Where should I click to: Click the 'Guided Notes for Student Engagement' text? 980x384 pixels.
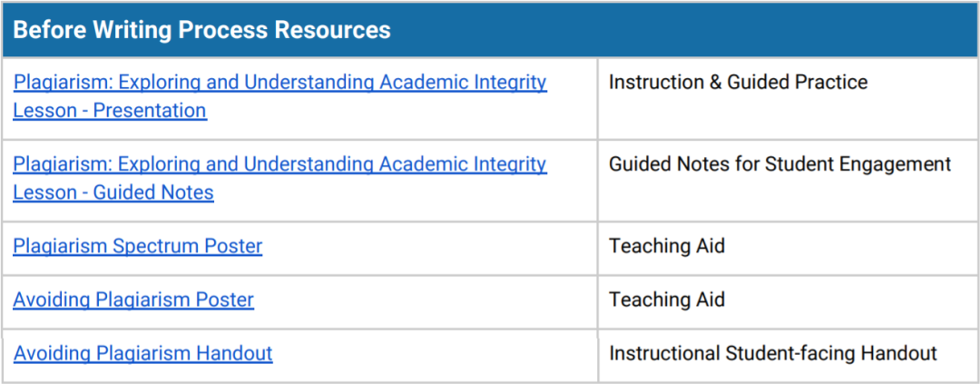coord(779,164)
